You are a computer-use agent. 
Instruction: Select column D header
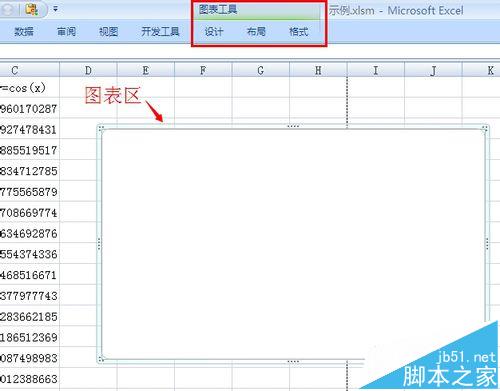(x=88, y=70)
